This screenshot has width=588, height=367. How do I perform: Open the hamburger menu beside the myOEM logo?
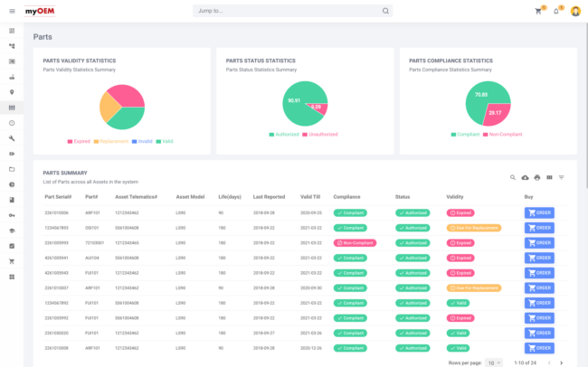(x=13, y=11)
